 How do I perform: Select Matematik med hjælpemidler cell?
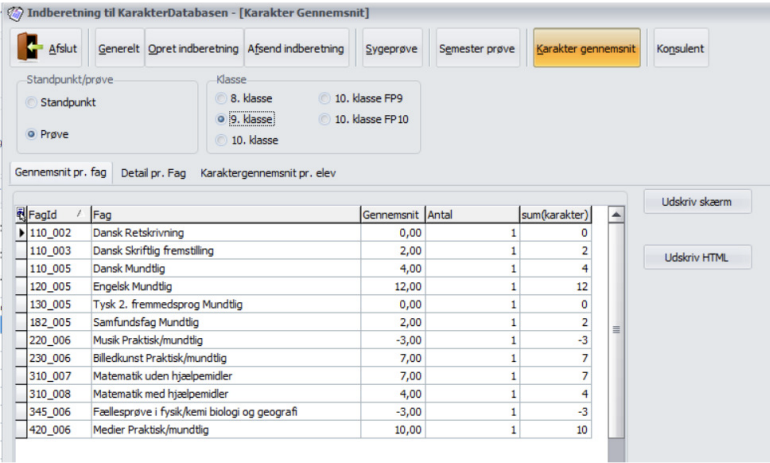coord(225,394)
